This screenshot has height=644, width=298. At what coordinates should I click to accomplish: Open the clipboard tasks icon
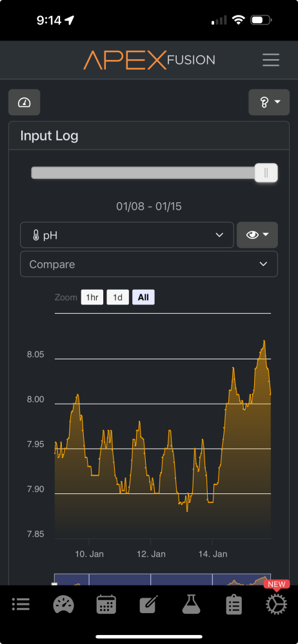point(233,604)
